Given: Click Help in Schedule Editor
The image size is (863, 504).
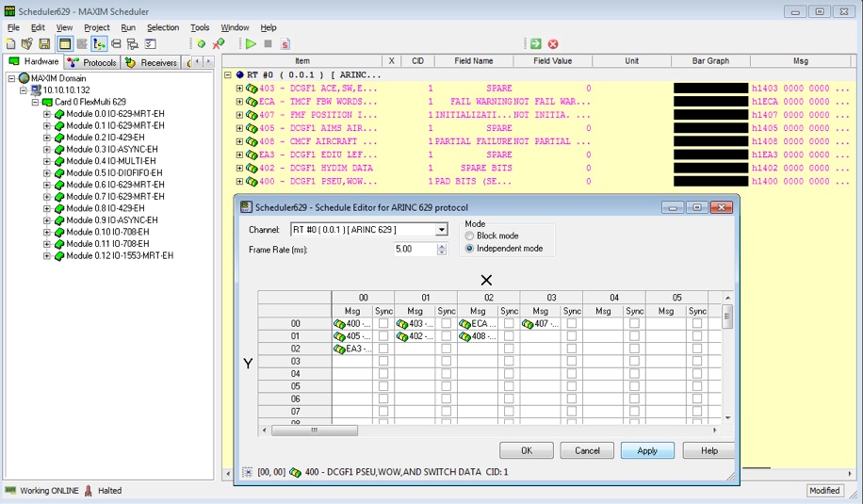Looking at the screenshot, I should pos(708,450).
